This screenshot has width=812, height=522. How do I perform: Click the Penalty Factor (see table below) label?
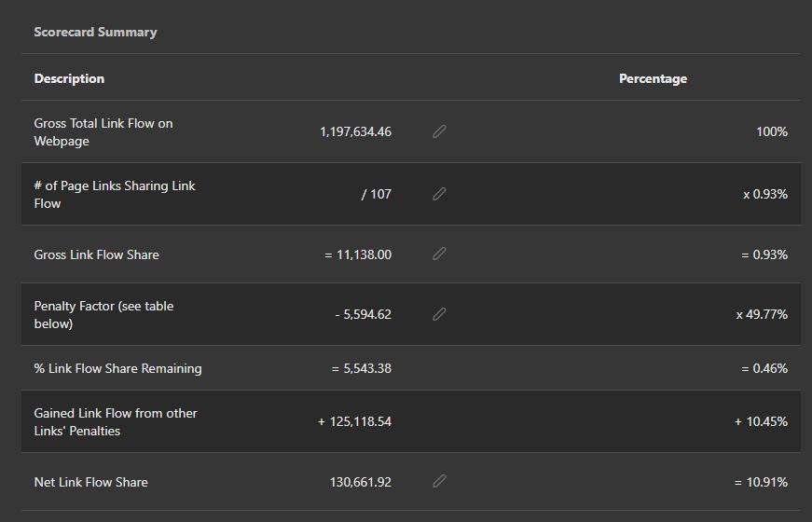coord(103,314)
